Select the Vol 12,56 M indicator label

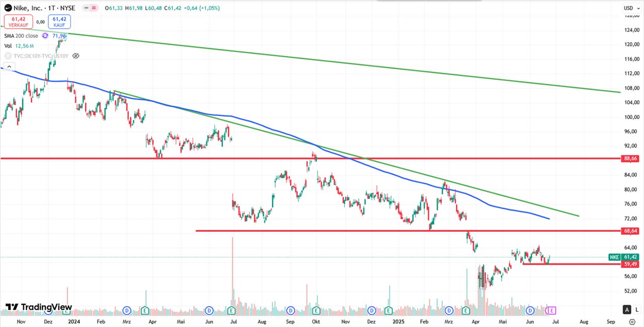coord(19,46)
